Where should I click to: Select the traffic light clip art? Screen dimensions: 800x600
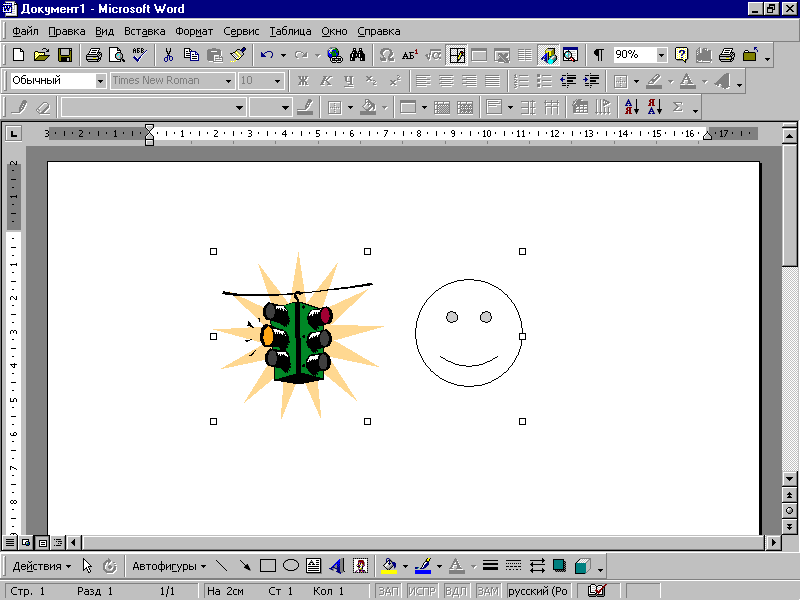pyautogui.click(x=297, y=336)
